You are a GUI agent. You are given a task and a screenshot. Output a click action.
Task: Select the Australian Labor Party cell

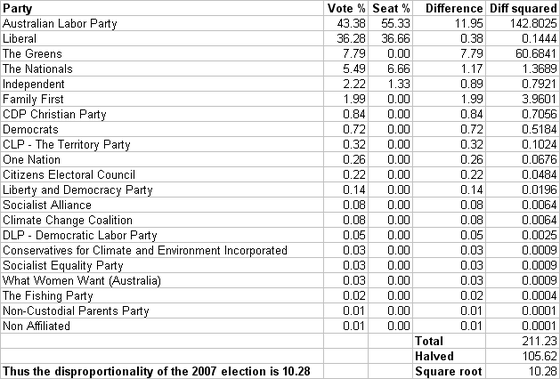point(162,24)
